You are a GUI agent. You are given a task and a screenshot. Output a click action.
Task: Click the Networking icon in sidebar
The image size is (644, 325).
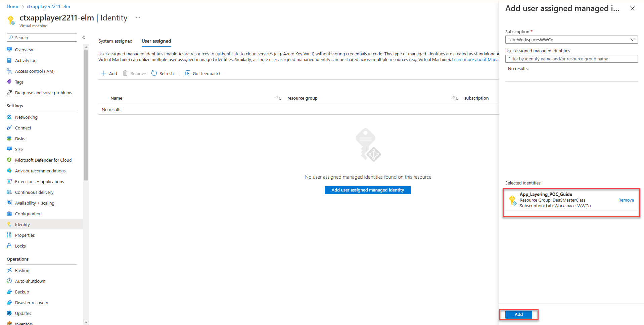9,117
